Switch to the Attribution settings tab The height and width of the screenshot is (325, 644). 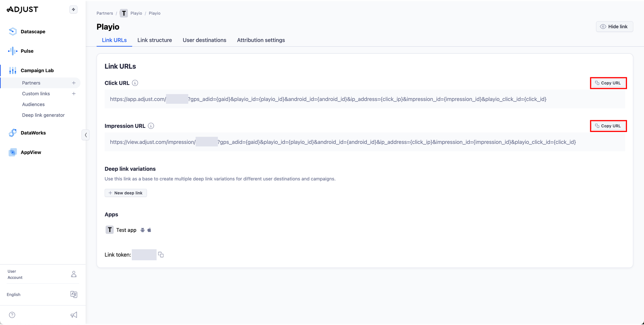coord(261,40)
